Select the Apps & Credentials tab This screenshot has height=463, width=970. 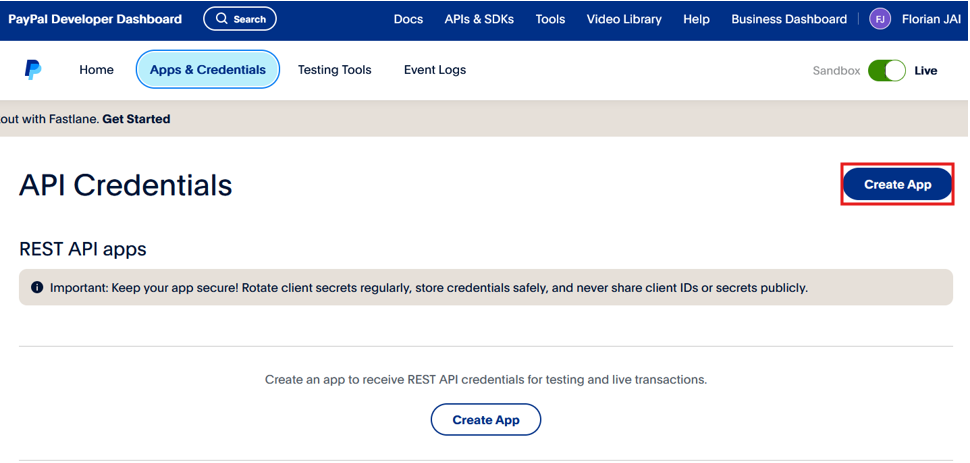tap(208, 70)
